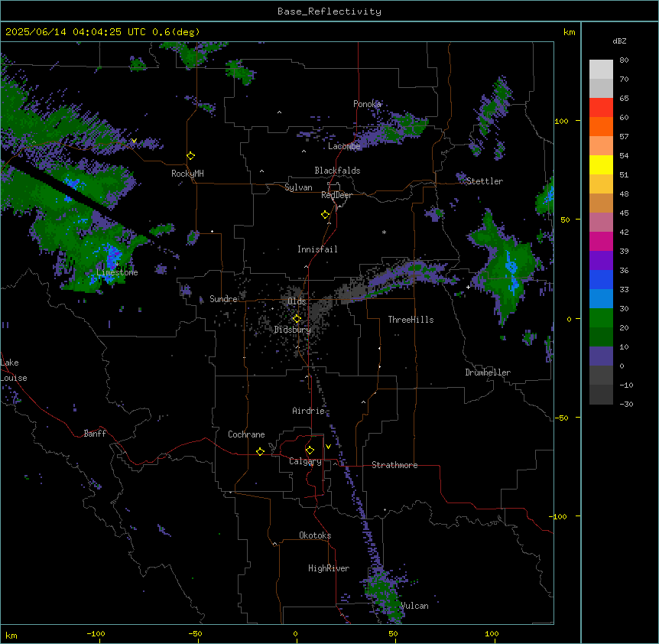Click the 80 value on the dBZ legend

click(x=624, y=60)
